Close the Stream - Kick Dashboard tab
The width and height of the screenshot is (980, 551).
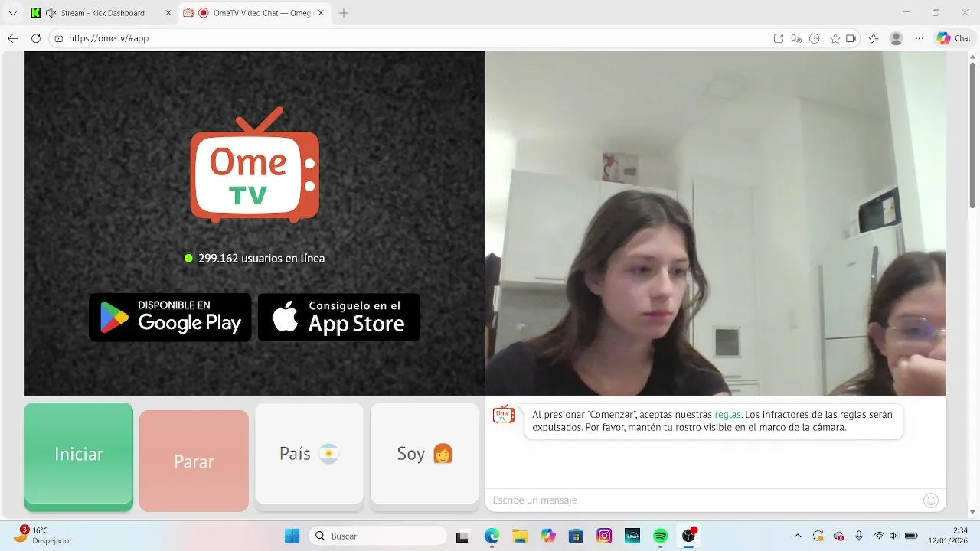click(168, 13)
